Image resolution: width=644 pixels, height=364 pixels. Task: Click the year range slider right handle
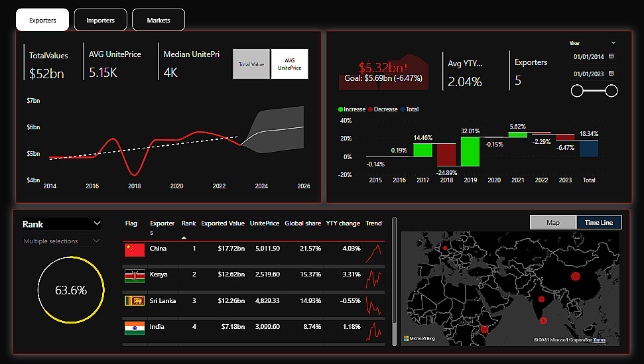tap(611, 91)
